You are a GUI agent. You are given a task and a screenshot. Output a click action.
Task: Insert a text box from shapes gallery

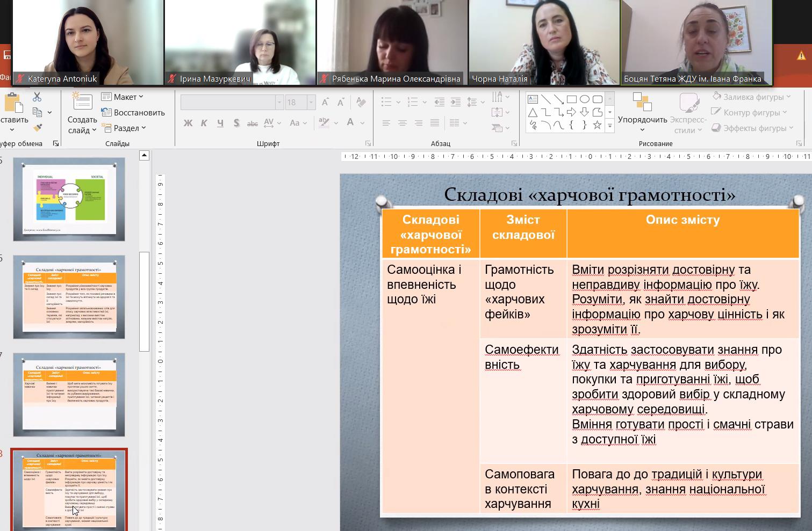[x=533, y=99]
